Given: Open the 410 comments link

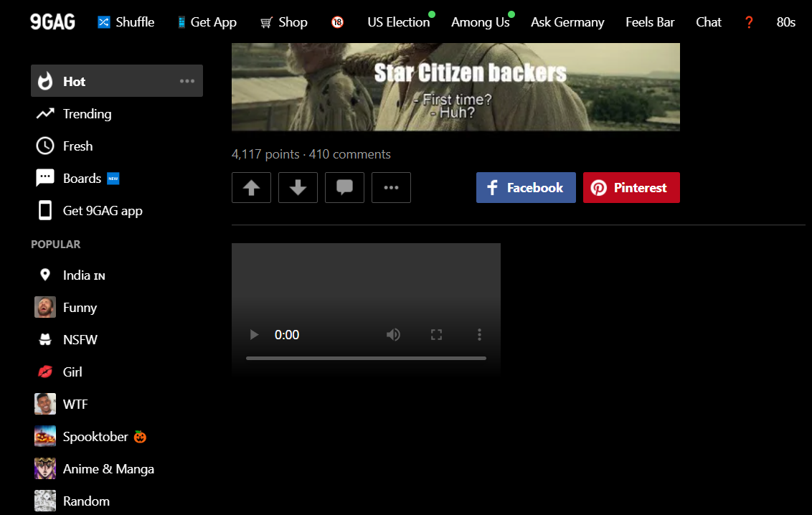Looking at the screenshot, I should [349, 154].
